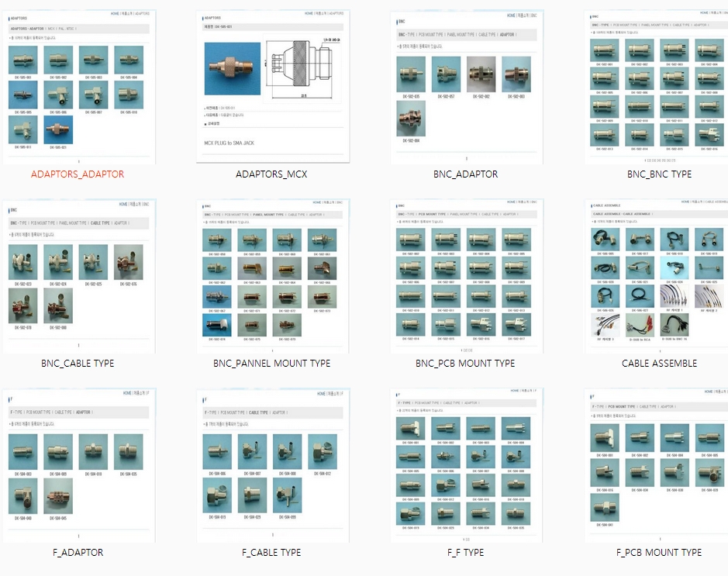Click the BNC_PCB MOUNT TYPE thumbnail

(465, 275)
